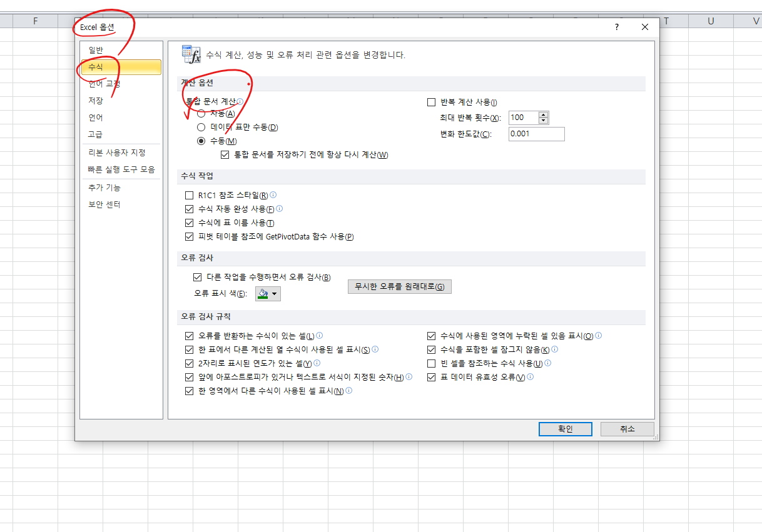Toggle 통합 문서를 저장하기 전에 항상 다시 계산 checkbox
Viewport: 762px width, 532px height.
click(x=225, y=154)
